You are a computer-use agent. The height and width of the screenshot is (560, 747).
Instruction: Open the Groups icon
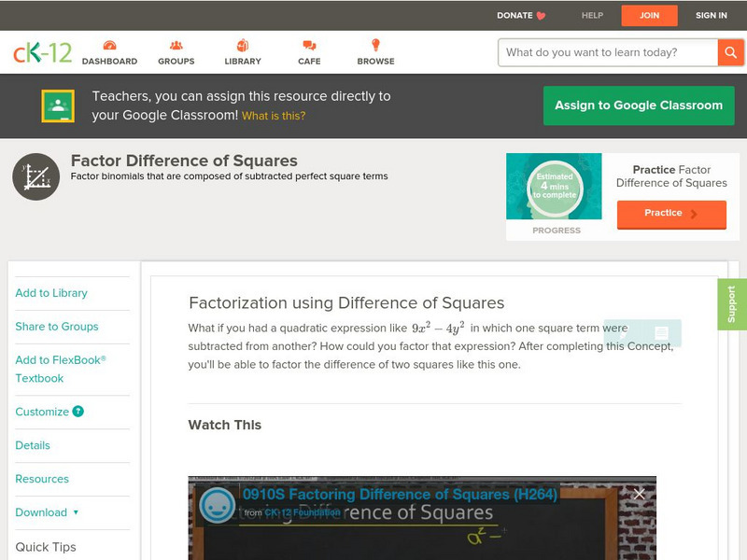(x=176, y=46)
